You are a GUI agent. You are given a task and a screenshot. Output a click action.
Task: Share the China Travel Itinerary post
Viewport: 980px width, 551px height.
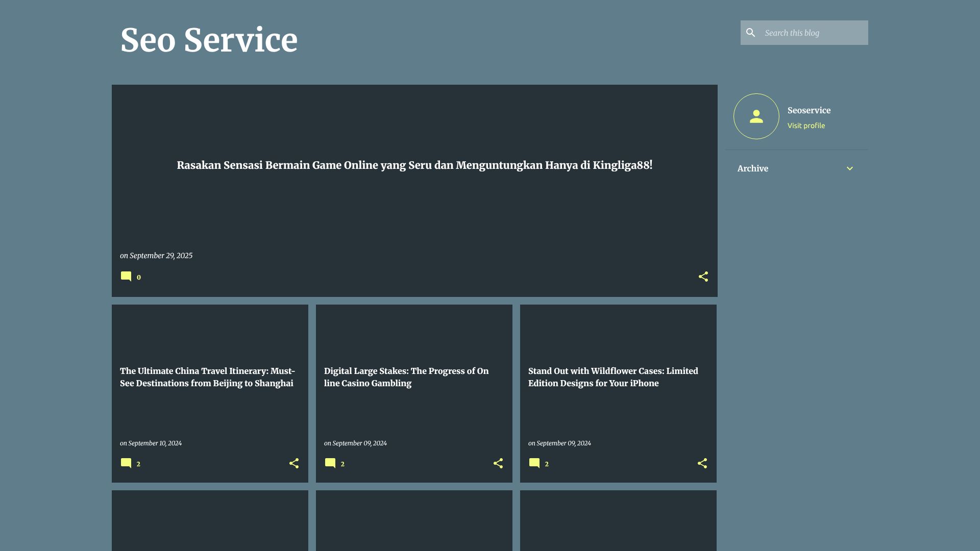click(294, 463)
